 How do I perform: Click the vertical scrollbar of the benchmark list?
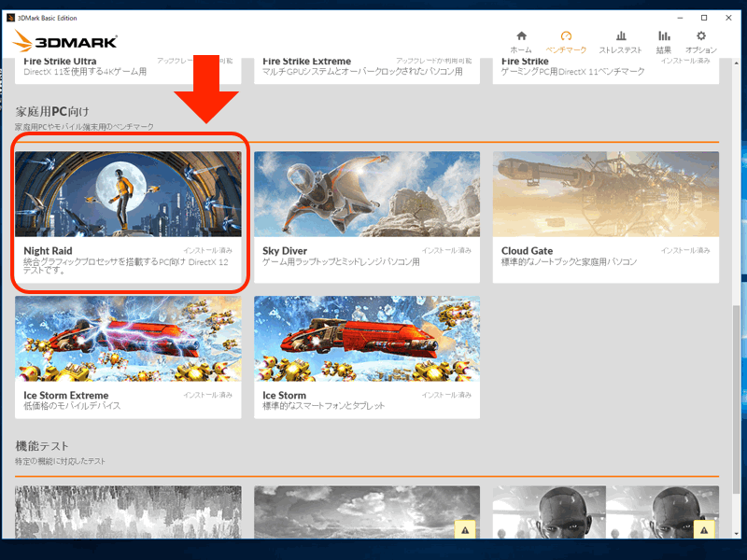737,400
